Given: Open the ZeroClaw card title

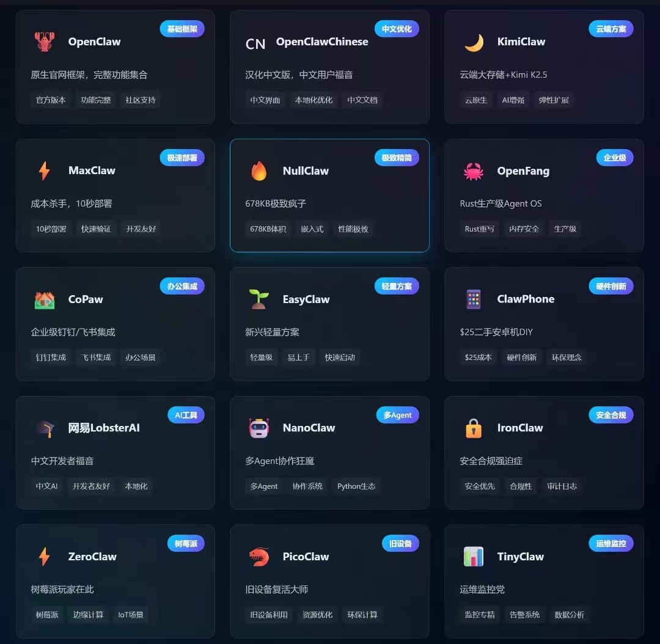Looking at the screenshot, I should pos(93,557).
